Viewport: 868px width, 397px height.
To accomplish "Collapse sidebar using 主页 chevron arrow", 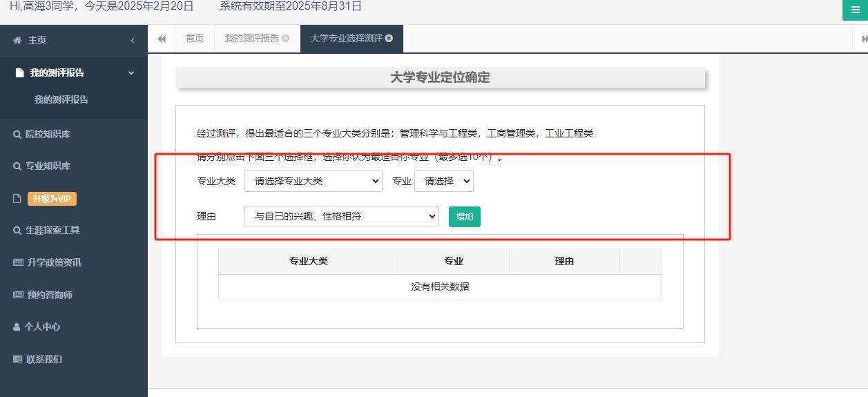I will tap(132, 41).
